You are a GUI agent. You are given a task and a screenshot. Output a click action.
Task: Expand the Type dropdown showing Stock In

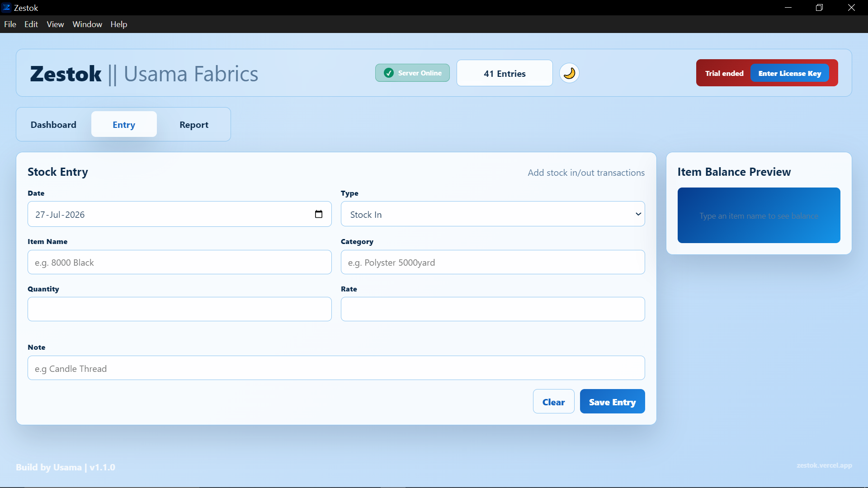pos(493,214)
